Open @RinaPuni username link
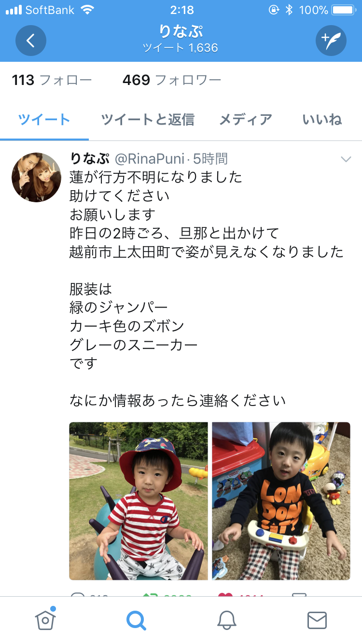Screen dimensions: 362x644 click(x=149, y=159)
